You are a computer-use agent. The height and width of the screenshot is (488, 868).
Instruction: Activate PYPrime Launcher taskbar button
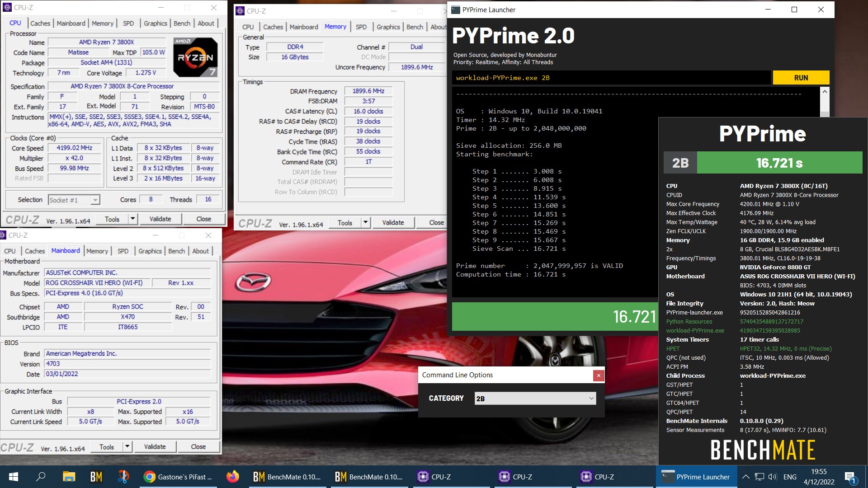click(696, 477)
